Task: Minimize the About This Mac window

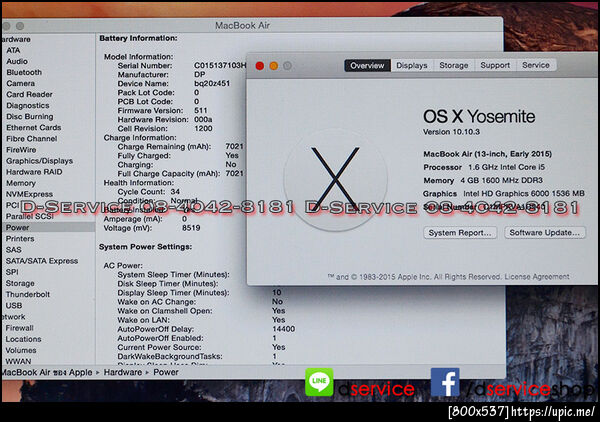Action: point(274,66)
